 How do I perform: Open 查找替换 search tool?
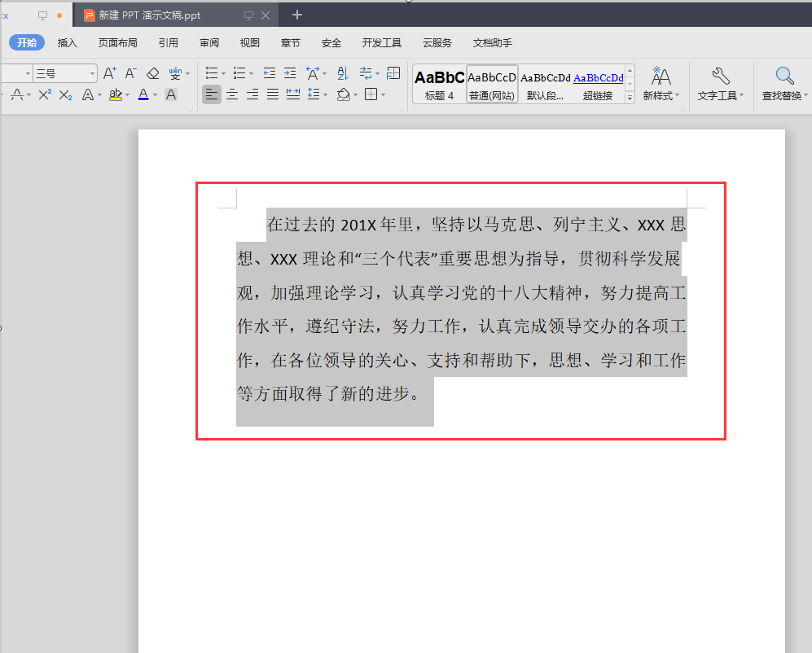pos(784,84)
